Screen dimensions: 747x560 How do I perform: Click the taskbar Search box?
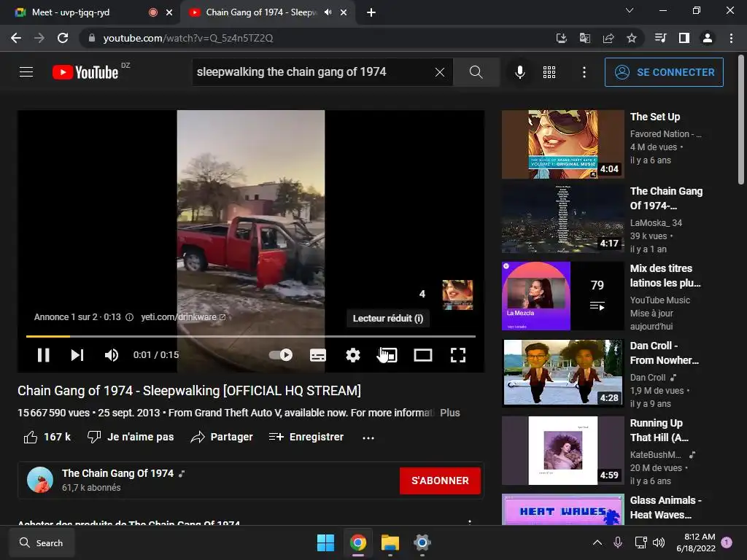(42, 542)
